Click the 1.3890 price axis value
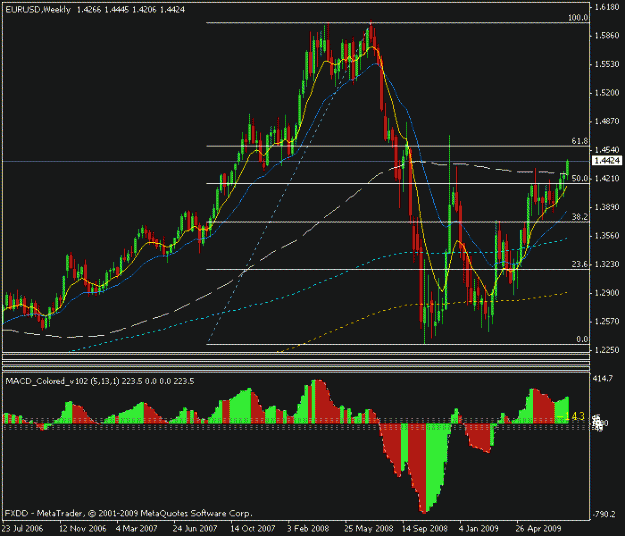This screenshot has height=536, width=625. (x=607, y=207)
